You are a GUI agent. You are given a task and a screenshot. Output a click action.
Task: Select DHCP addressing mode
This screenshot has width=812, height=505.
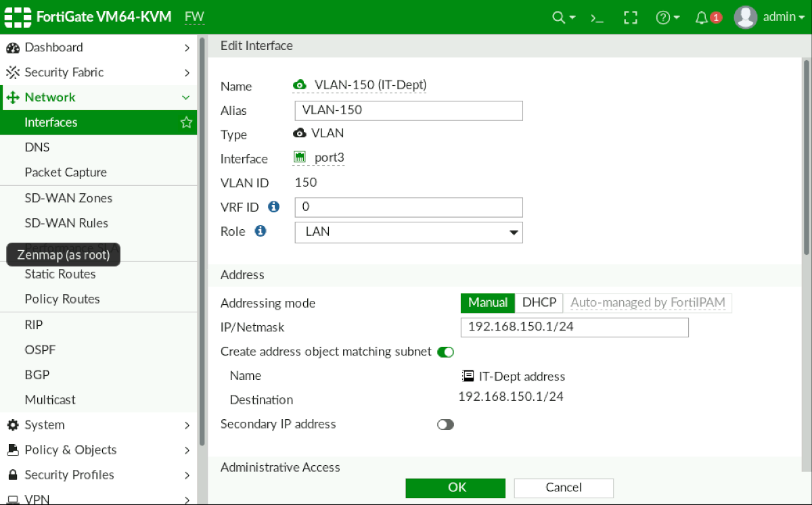(x=539, y=302)
